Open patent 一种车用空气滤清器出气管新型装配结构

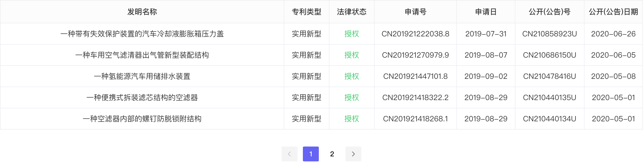coord(142,55)
